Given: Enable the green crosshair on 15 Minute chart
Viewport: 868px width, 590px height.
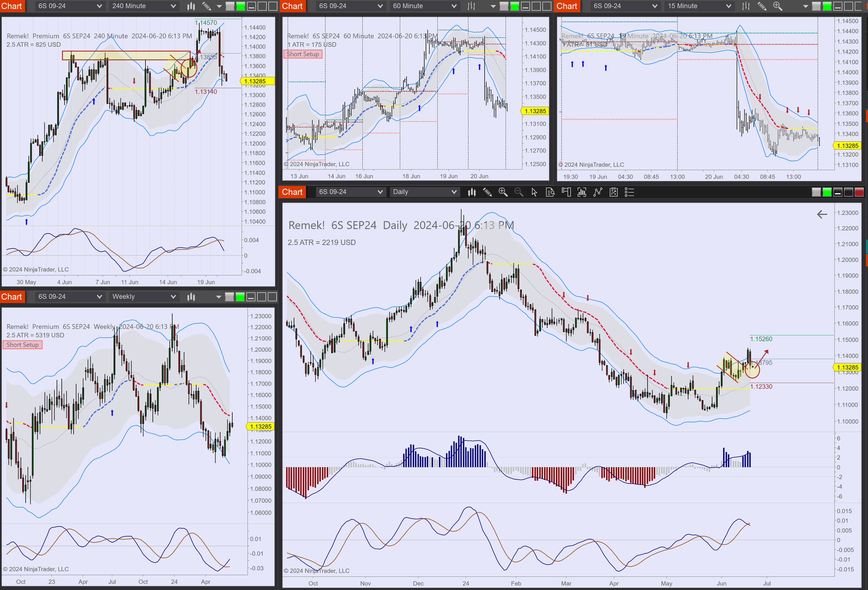Looking at the screenshot, I should (827, 6).
